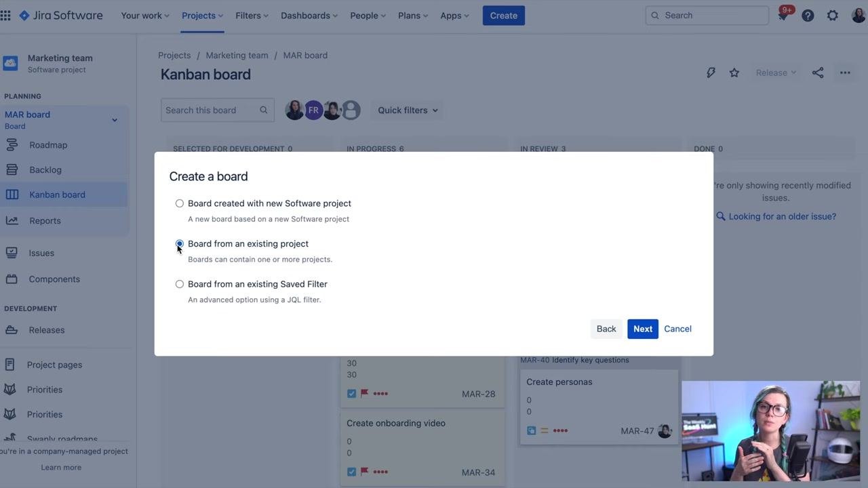Open the help question mark icon
Viewport: 868px width, 488px height.
808,16
